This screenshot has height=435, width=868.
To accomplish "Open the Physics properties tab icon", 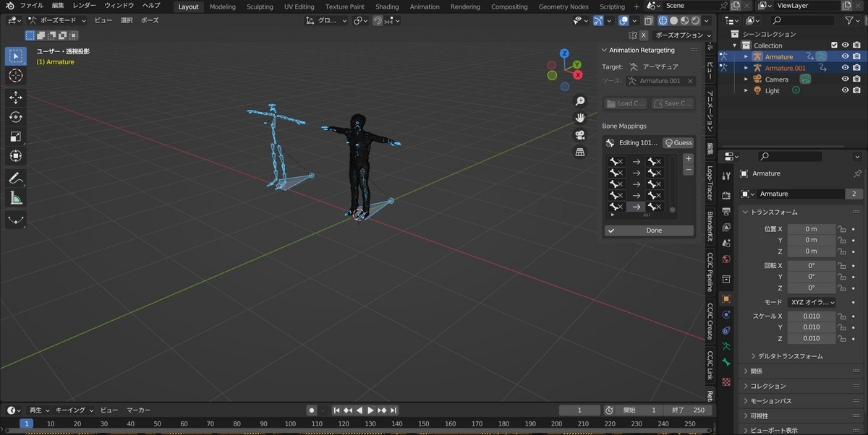I will coord(726,314).
